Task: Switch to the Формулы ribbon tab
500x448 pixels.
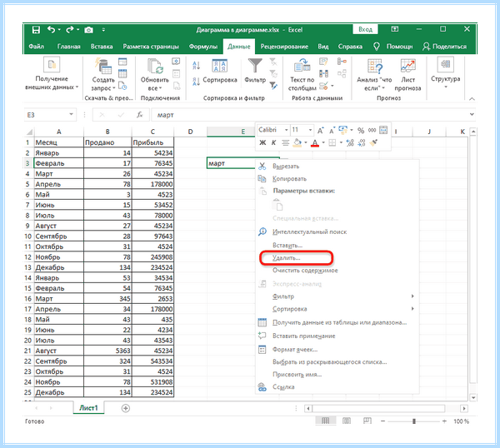Action: point(203,47)
